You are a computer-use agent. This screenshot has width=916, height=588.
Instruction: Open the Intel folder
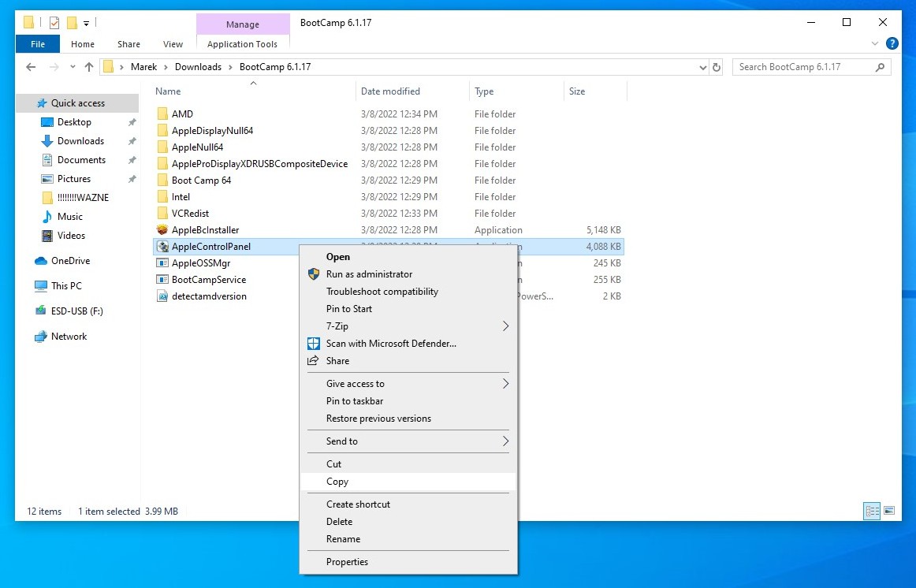click(x=181, y=197)
